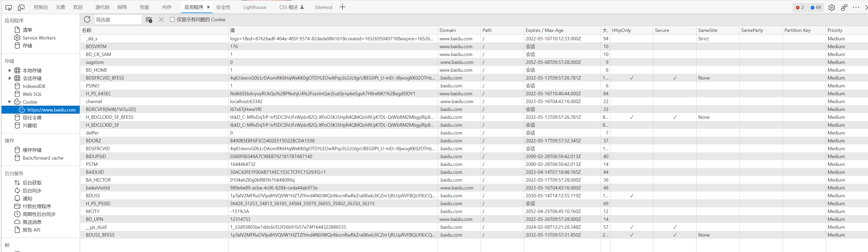Screen dimensions: 868x252
Task: Select the BDORZ cookie row
Action: pos(474,141)
